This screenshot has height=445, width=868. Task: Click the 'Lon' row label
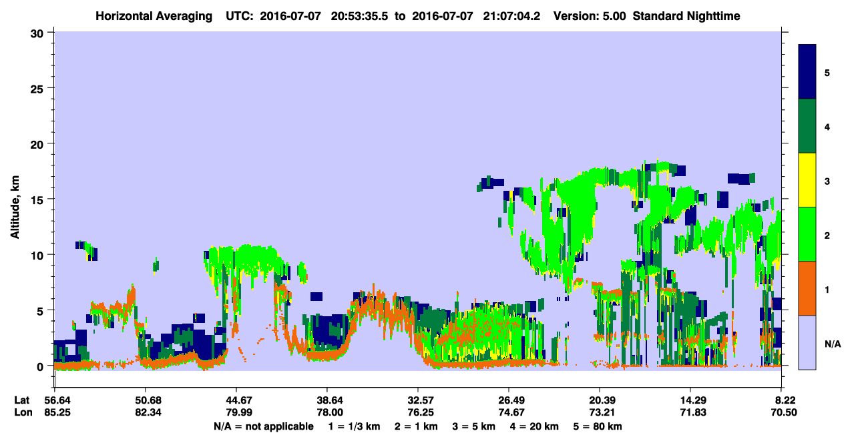[x=23, y=413]
